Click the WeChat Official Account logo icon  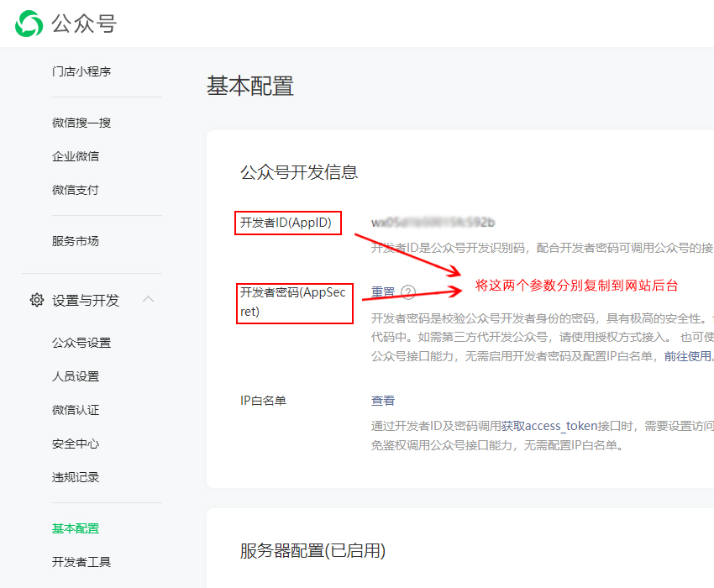point(29,24)
